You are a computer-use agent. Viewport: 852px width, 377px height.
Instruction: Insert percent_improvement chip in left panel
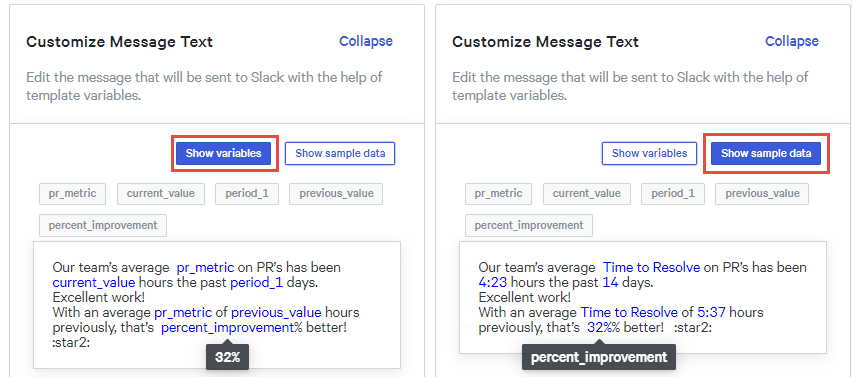coord(103,225)
